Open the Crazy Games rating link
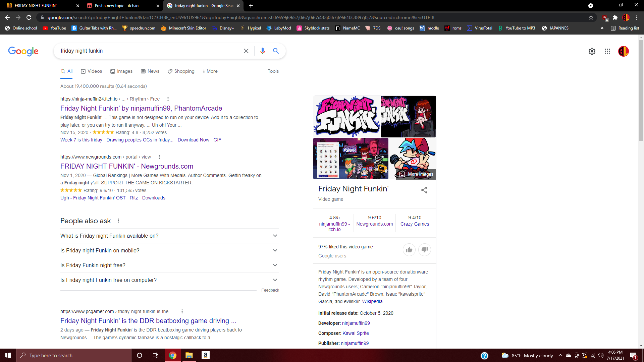644x362 pixels. [x=415, y=224]
